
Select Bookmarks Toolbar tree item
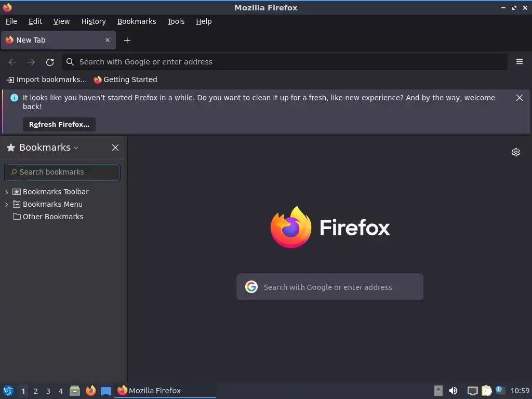pos(56,192)
